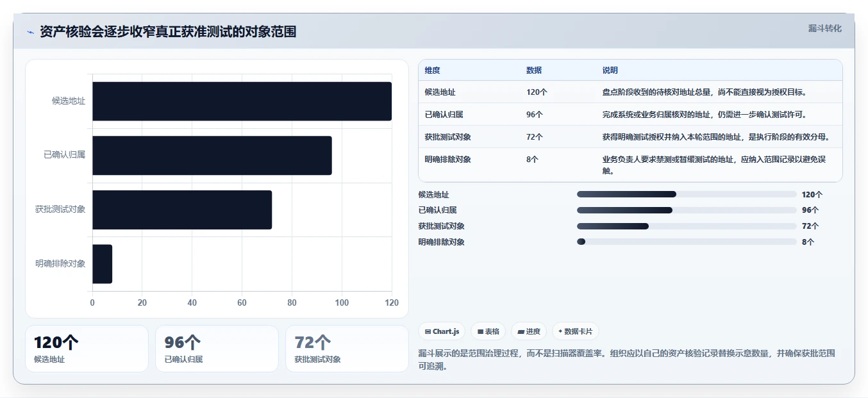Click the 漏斗转化 label in the header

coord(824,29)
